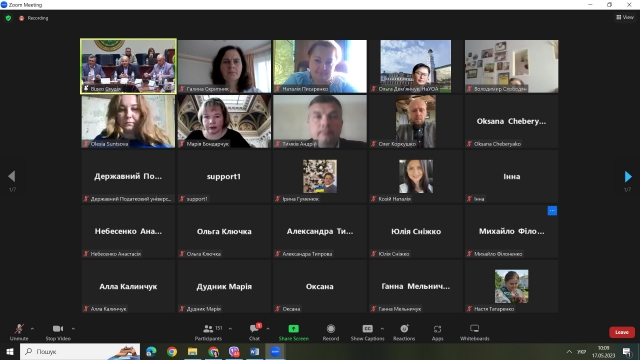Click the Unmute microphone icon
Screen dimensions: 640x360
pyautogui.click(x=19, y=329)
